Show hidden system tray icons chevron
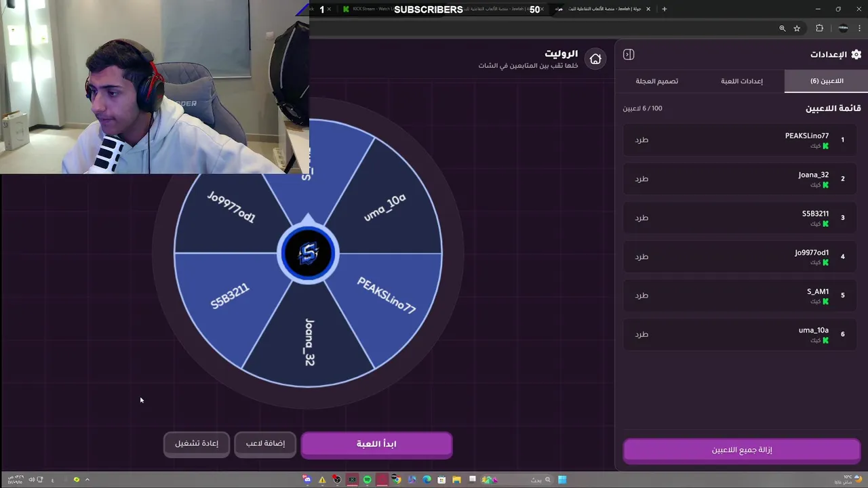This screenshot has width=868, height=488. pos(87,480)
